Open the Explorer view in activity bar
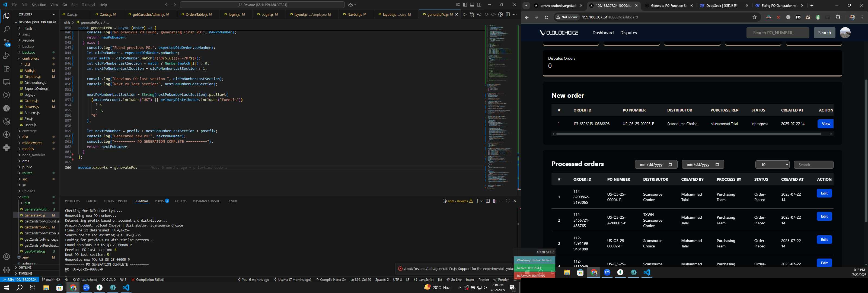 (7, 16)
